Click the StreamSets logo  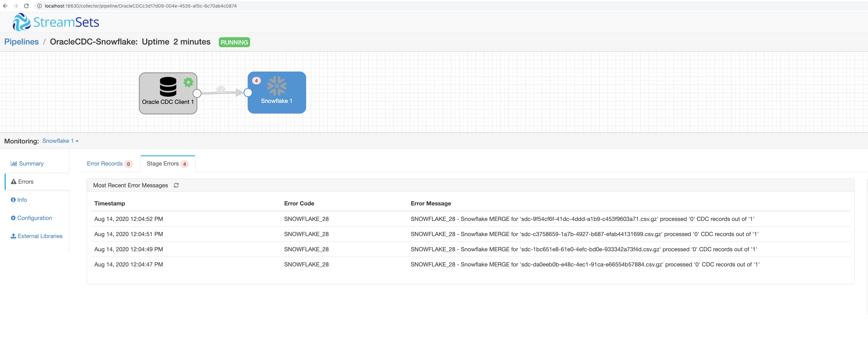[x=56, y=22]
